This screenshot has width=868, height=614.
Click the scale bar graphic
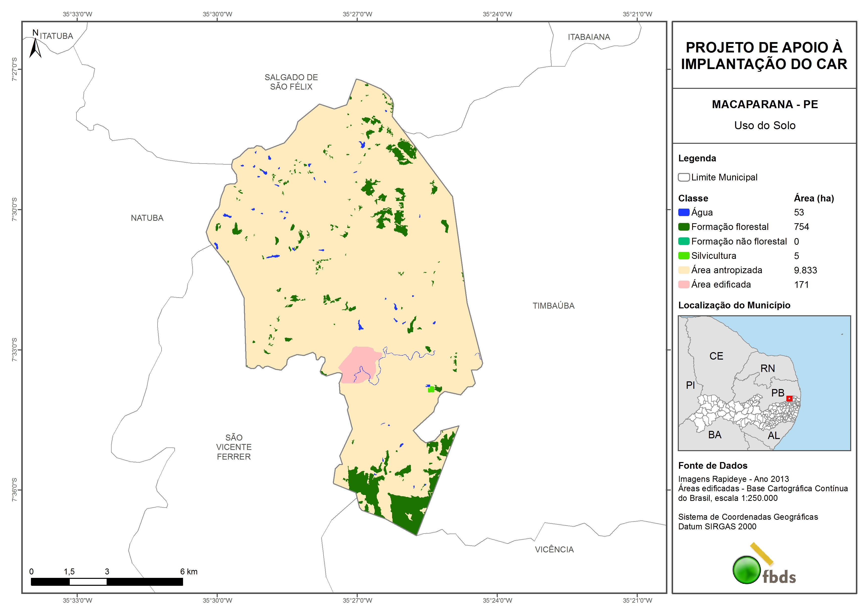pos(107,582)
